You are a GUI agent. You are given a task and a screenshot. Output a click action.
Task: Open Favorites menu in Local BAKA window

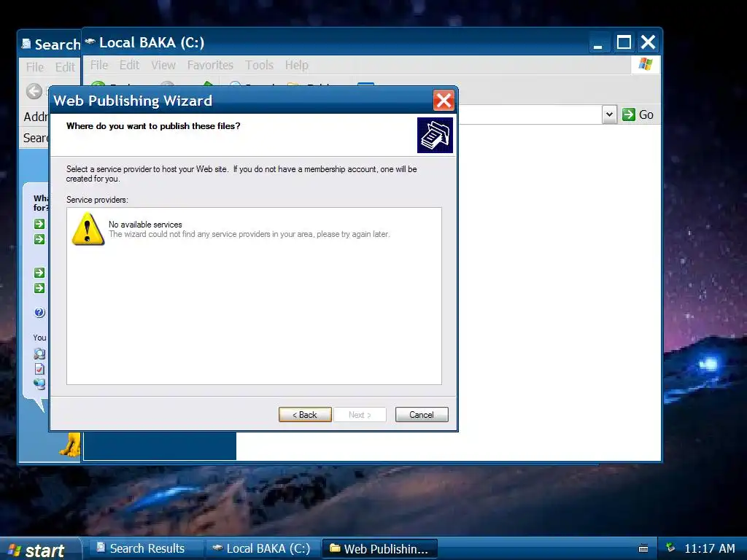point(210,65)
